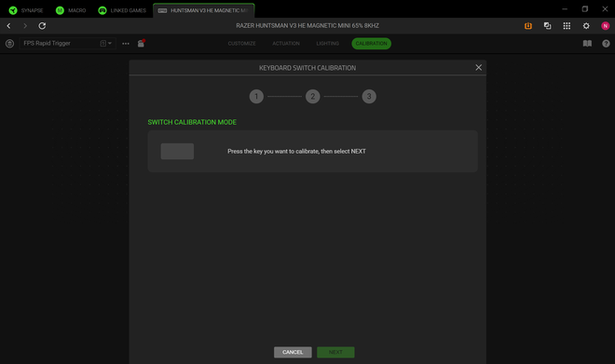Click the grey key preview box
The image size is (615, 364).
(x=177, y=151)
